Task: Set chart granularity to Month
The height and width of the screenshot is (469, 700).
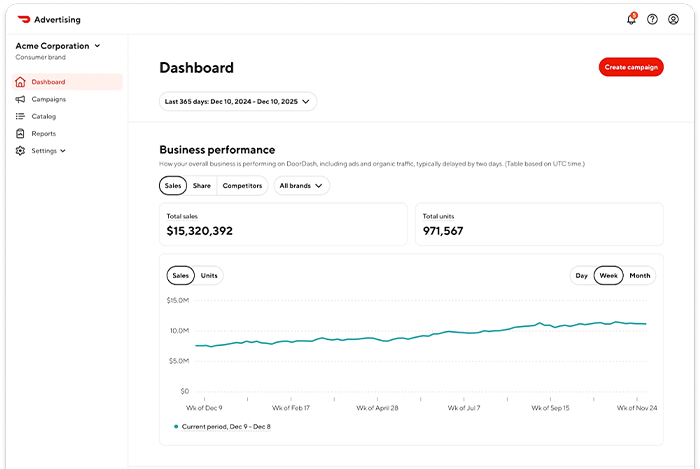Action: tap(639, 275)
